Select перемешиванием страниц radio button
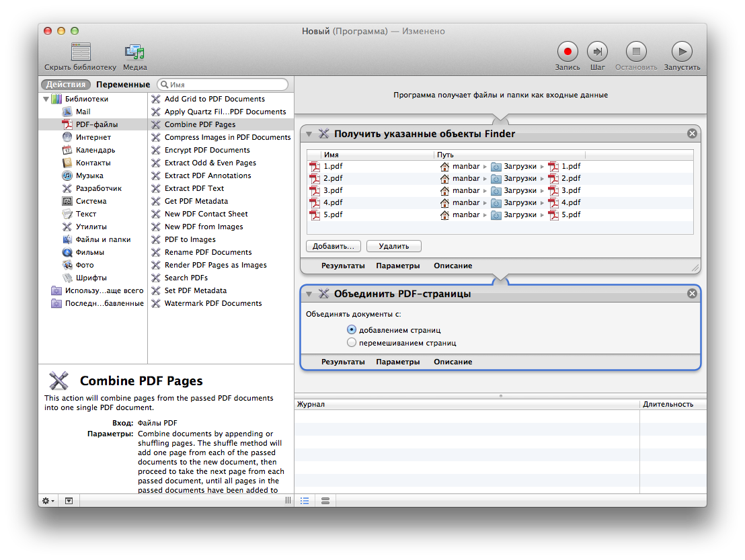745x560 pixels. 352,342
